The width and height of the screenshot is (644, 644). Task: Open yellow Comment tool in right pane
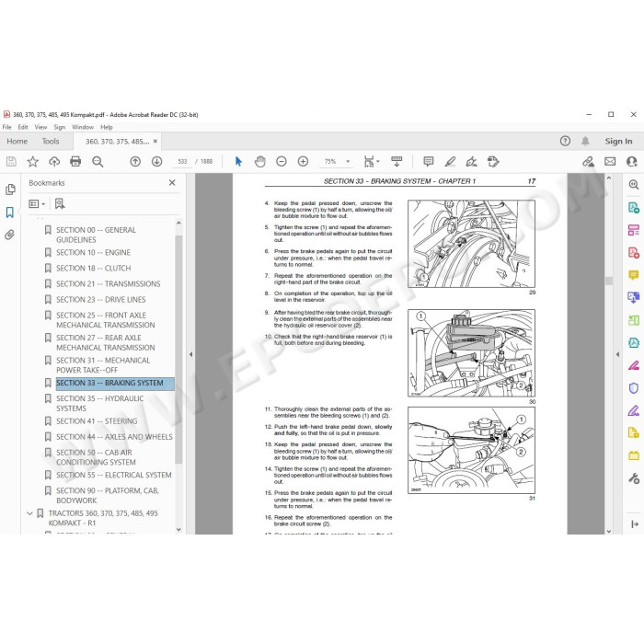coord(633,275)
